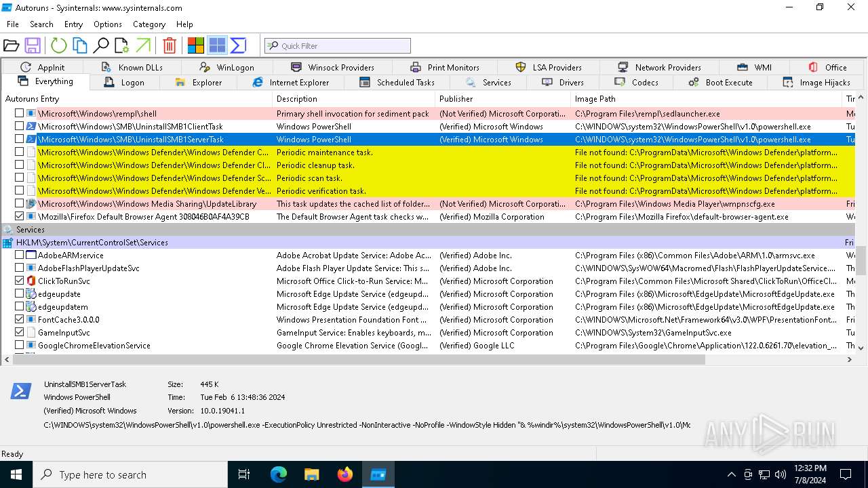Click the vertical scrollbar thumb
868x488 pixels.
point(861,260)
